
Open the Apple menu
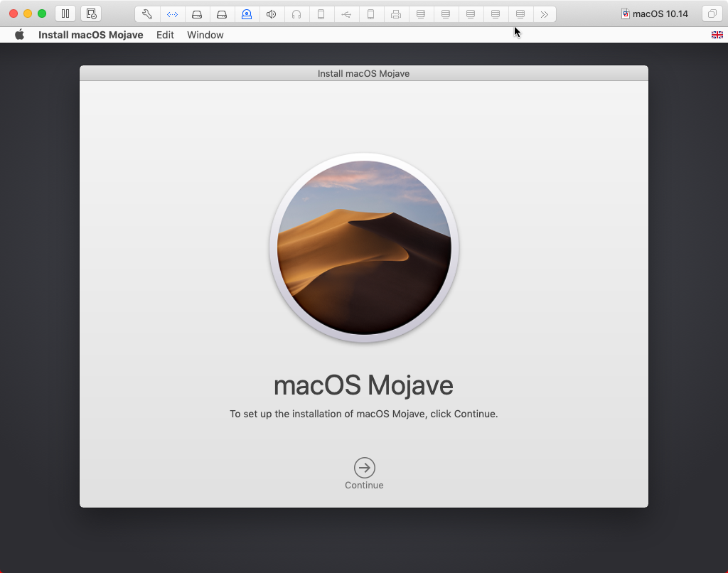click(20, 34)
